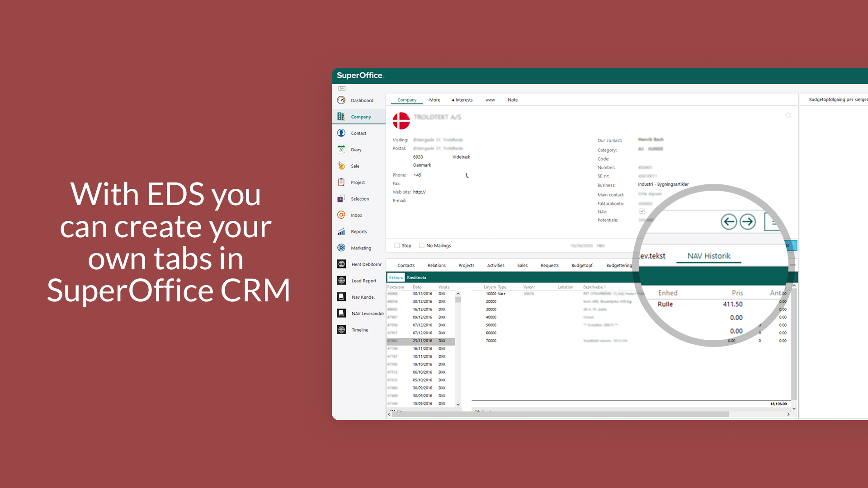Open the Note tab
The width and height of the screenshot is (868, 488).
coord(513,100)
